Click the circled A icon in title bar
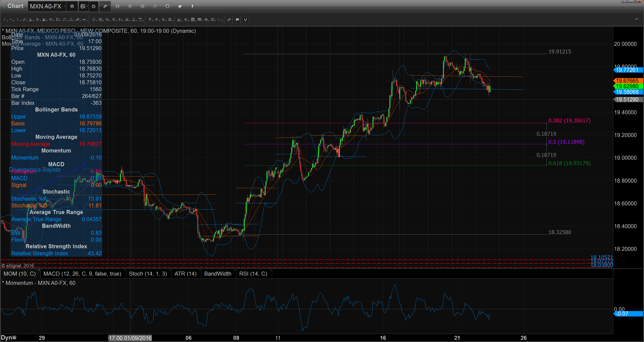 [142, 6]
